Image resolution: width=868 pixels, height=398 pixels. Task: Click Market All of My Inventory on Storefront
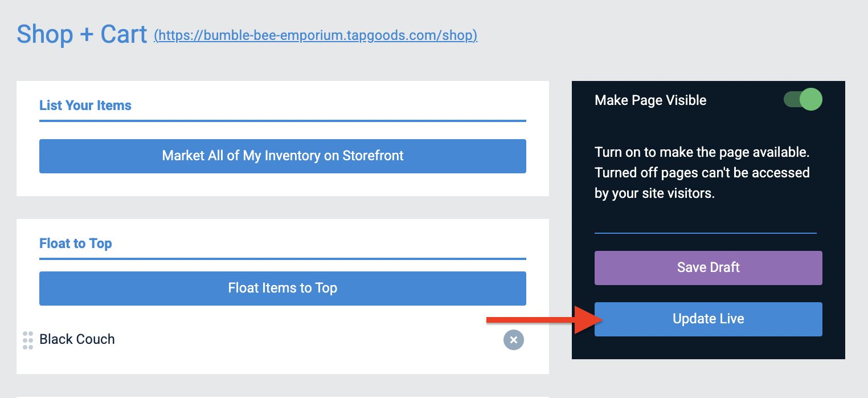(282, 156)
